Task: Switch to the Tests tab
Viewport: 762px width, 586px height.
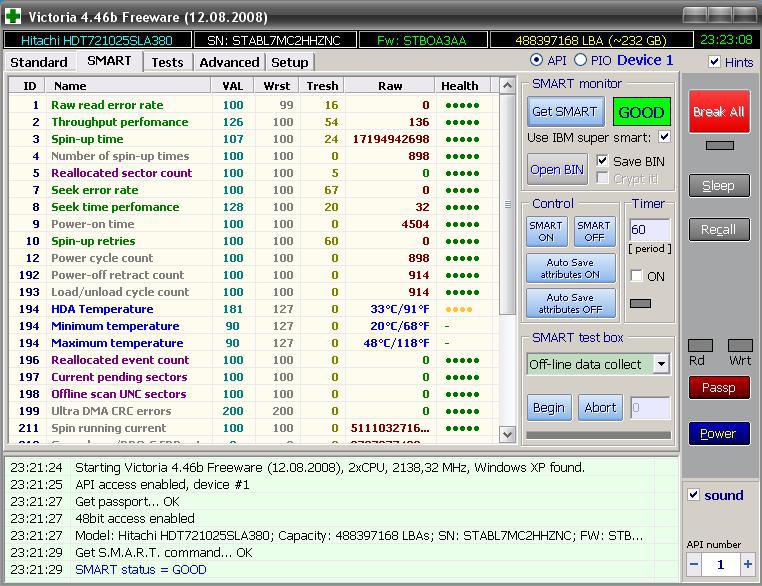Action: pyautogui.click(x=167, y=62)
